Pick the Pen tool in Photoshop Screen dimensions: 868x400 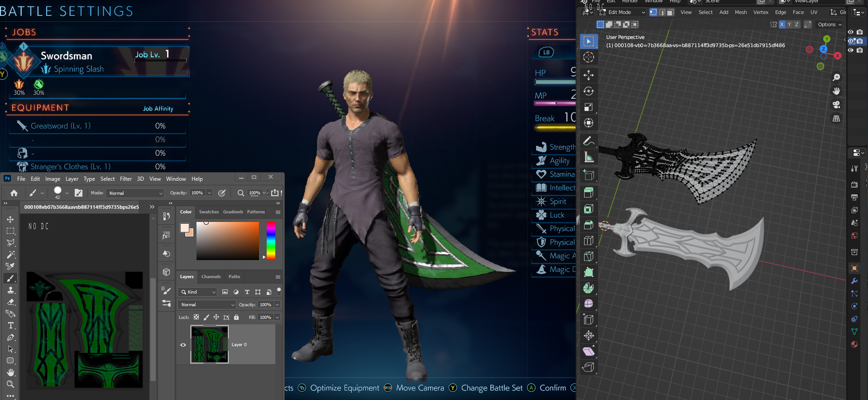(10, 337)
